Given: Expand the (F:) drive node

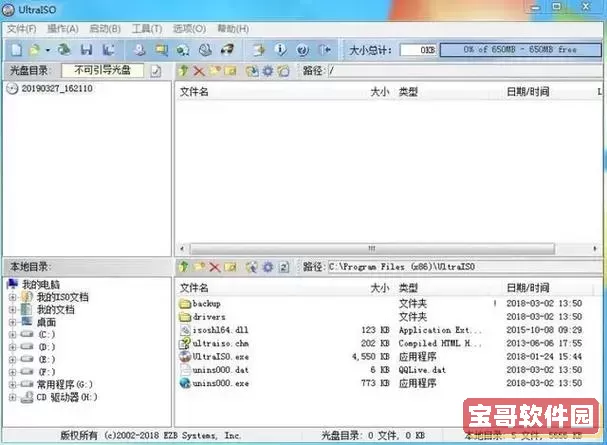Looking at the screenshot, I should [12, 372].
